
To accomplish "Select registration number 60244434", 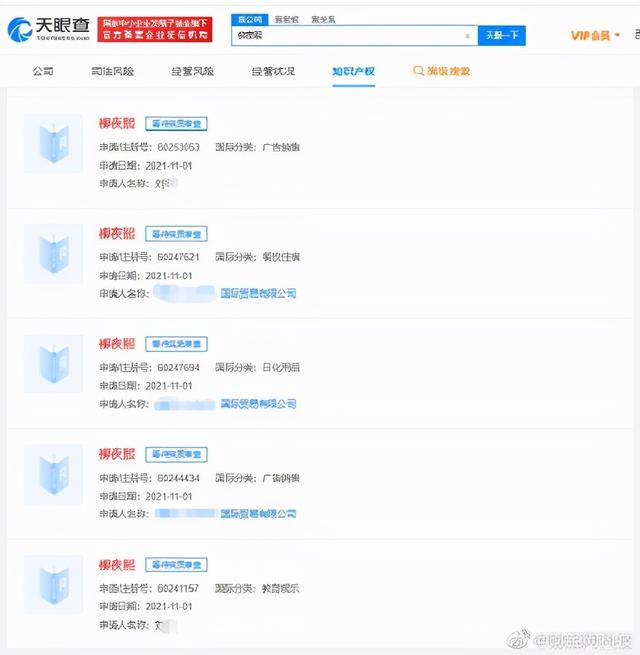I will [x=178, y=478].
